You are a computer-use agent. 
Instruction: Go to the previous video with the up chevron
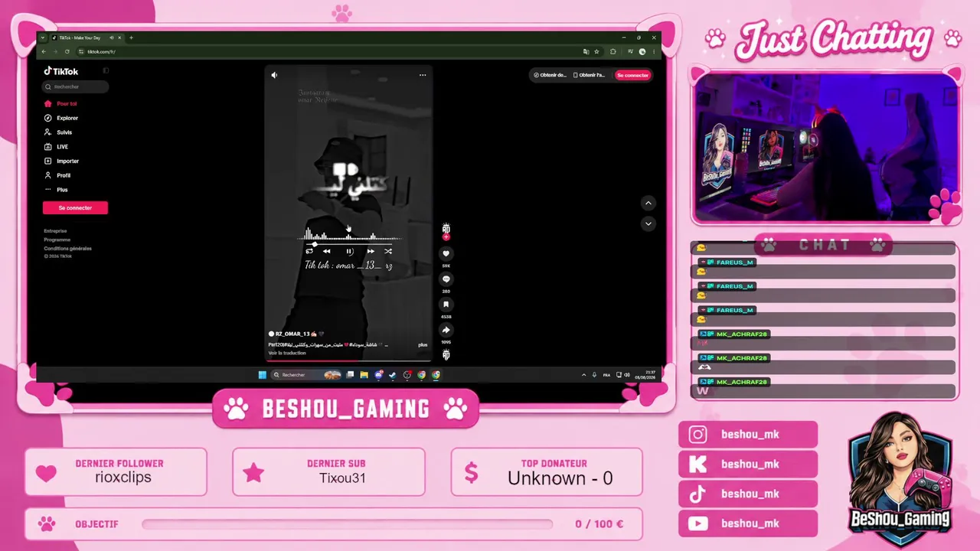pyautogui.click(x=648, y=203)
